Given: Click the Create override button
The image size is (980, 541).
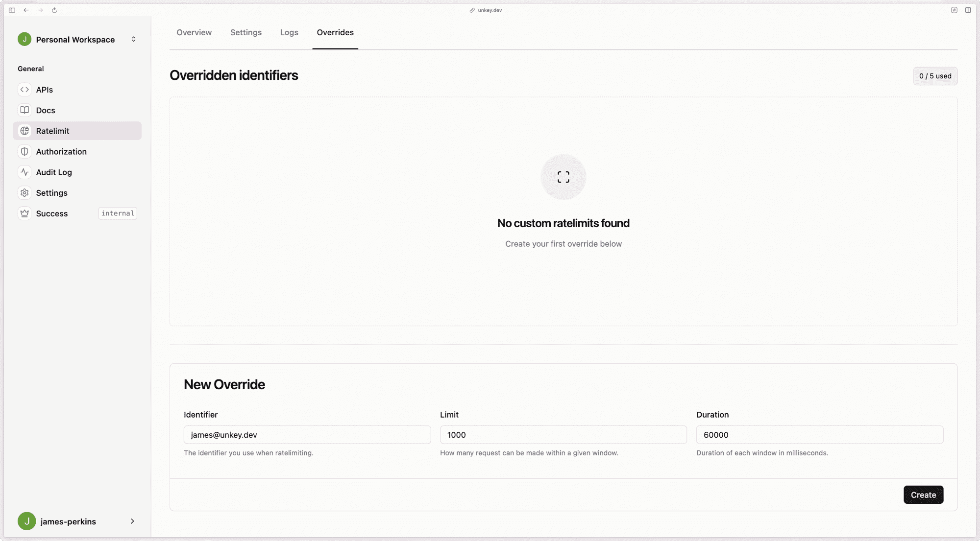Looking at the screenshot, I should [923, 494].
